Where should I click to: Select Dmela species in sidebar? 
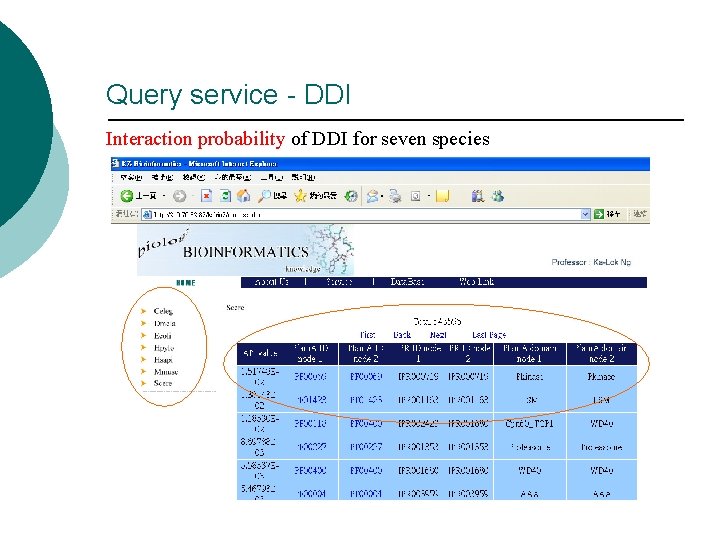(x=164, y=323)
